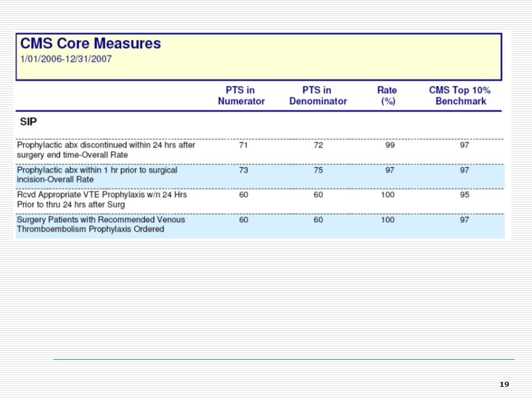
Task: Click rate 100 in Rcvd Appropriate VTE row
Action: (388, 195)
